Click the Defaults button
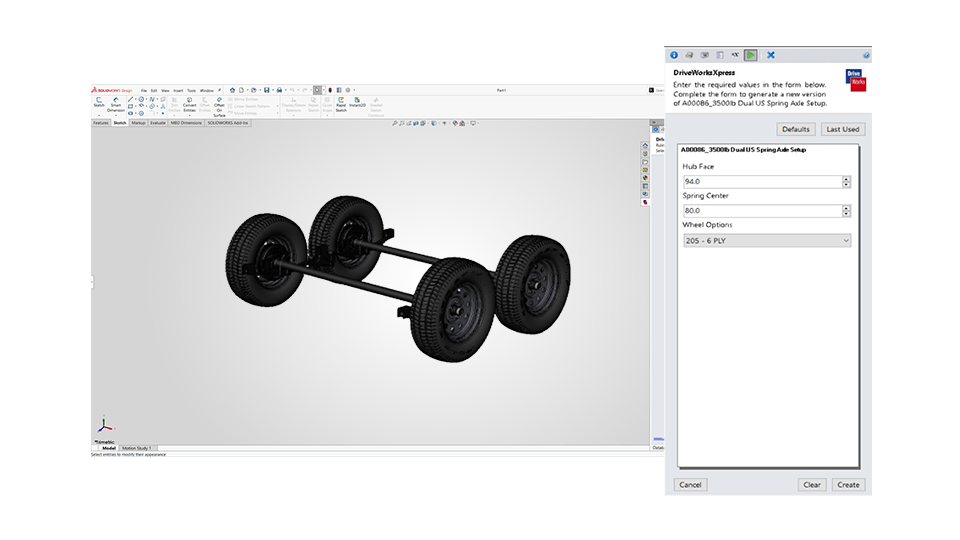The height and width of the screenshot is (540, 960). (796, 129)
